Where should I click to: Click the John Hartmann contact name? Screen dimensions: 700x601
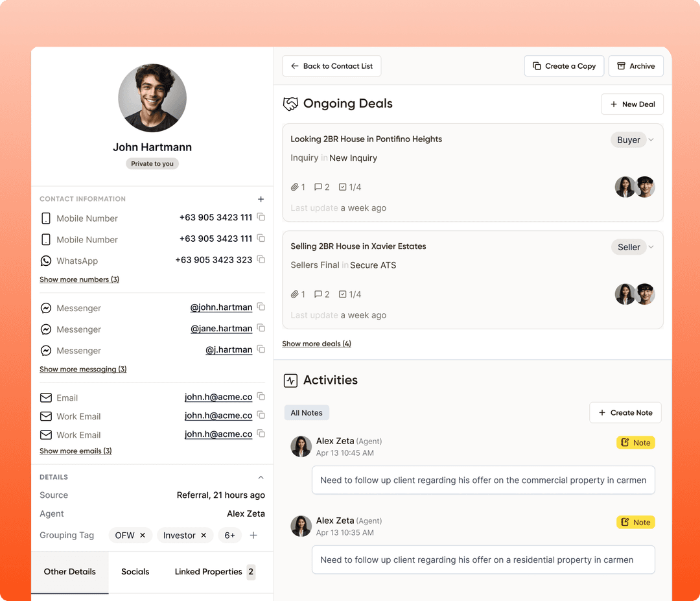[x=152, y=147]
